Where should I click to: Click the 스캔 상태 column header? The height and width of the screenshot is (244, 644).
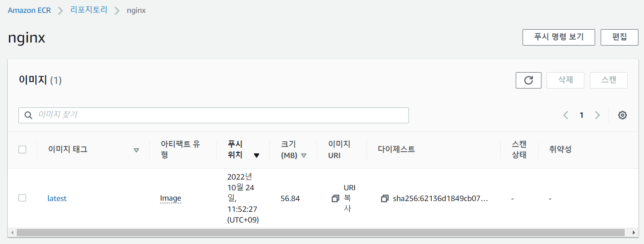(x=519, y=149)
